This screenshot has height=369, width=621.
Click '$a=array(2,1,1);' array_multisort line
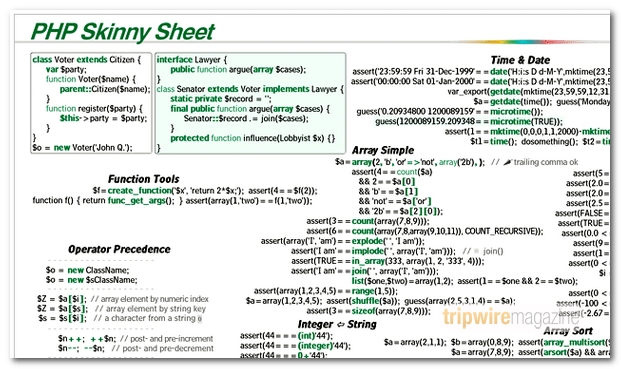pos(497,342)
